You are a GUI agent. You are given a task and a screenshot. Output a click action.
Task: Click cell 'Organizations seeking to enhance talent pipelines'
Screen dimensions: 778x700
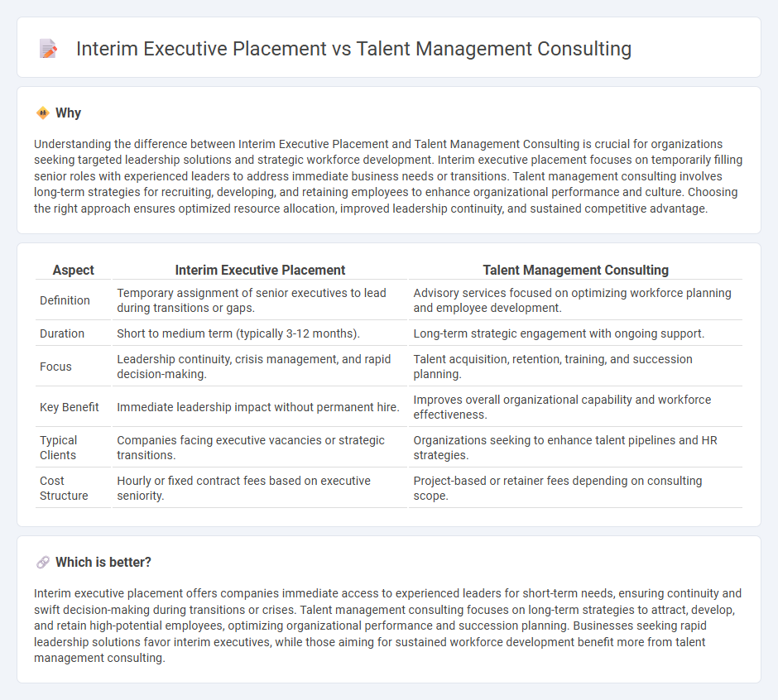coord(575,448)
